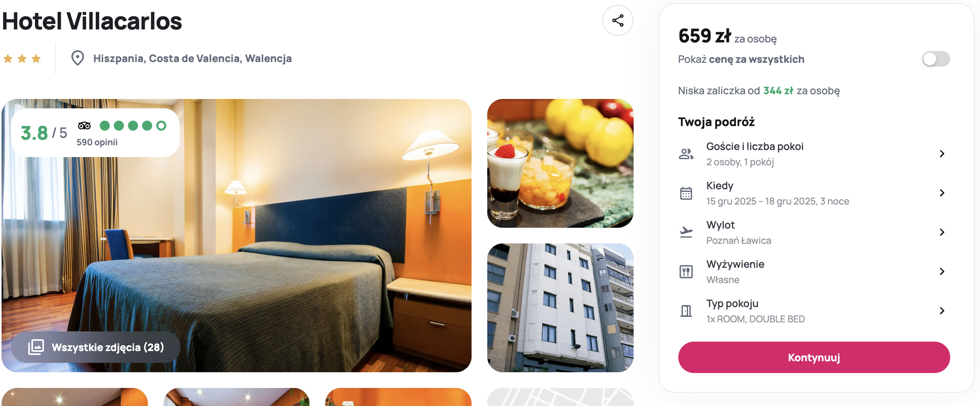Expand Goście i liczba pokoi chevron
Viewport: 980px width, 406px height.
(x=942, y=154)
